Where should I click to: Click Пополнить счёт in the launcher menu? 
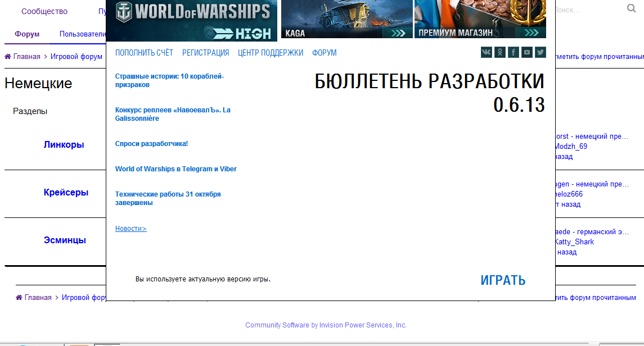(144, 53)
